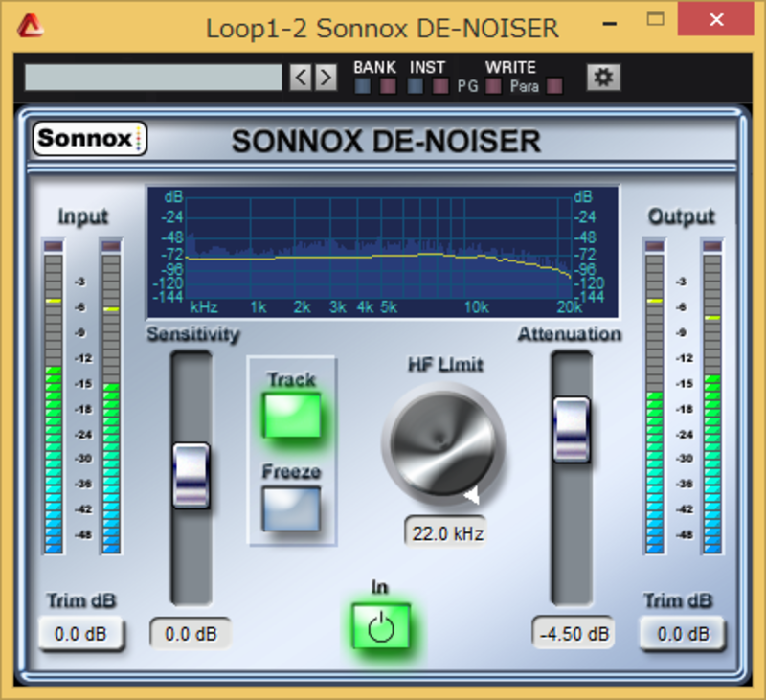The width and height of the screenshot is (766, 700).
Task: Click the blue square under BANK
Action: (363, 87)
